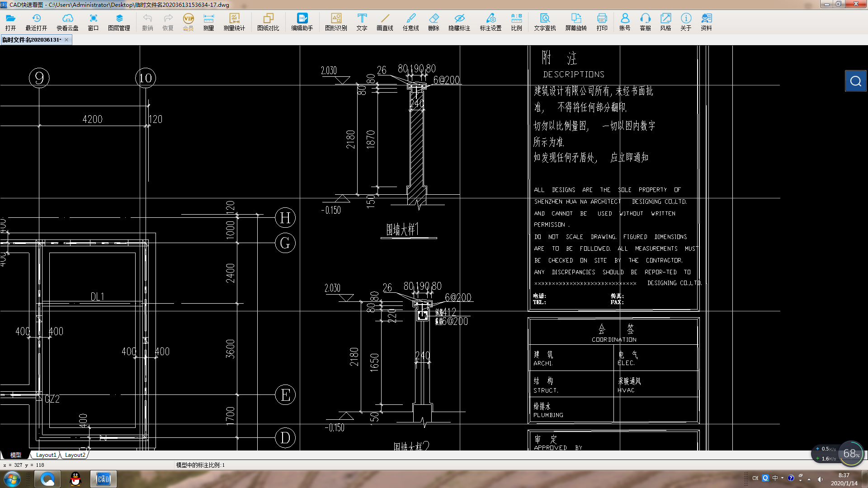The width and height of the screenshot is (868, 488).
Task: Open the 快看云盘 cloud drive
Action: (x=67, y=22)
